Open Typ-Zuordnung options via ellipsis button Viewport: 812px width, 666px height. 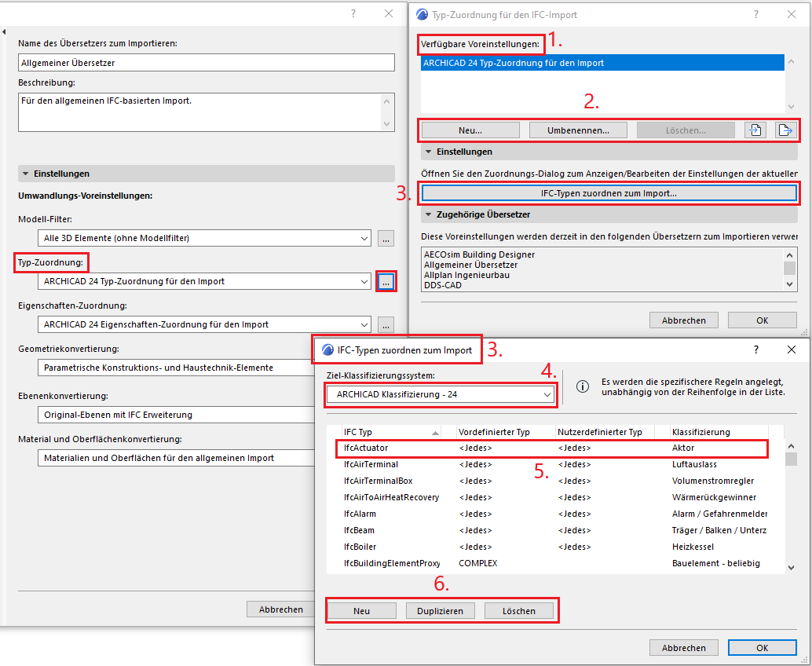pyautogui.click(x=386, y=281)
